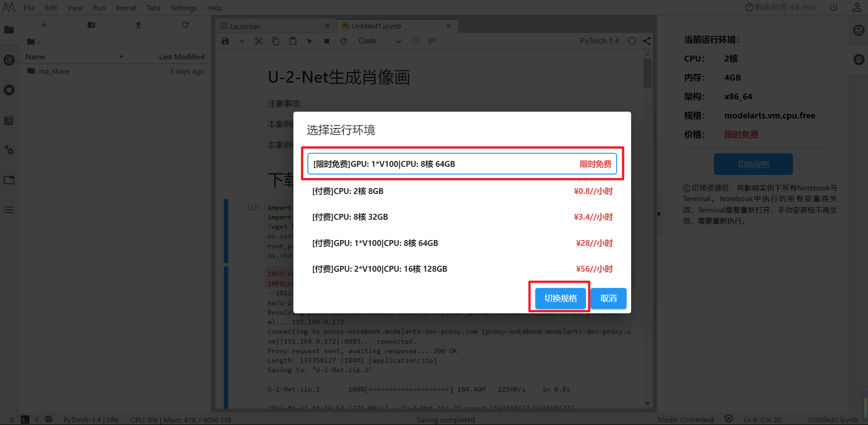Screen dimensions: 868x425
Task: Open the Edit menu
Action: 51,8
